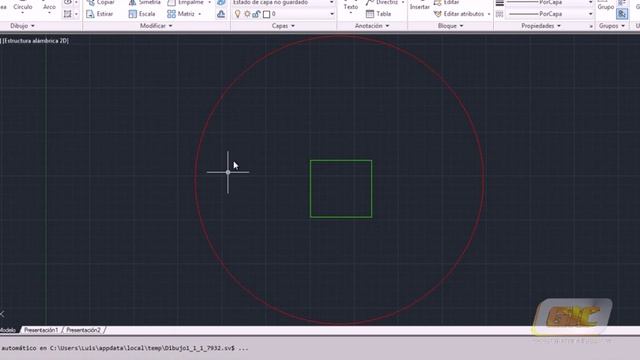Open the Matriz dropdown arrow

(200, 14)
